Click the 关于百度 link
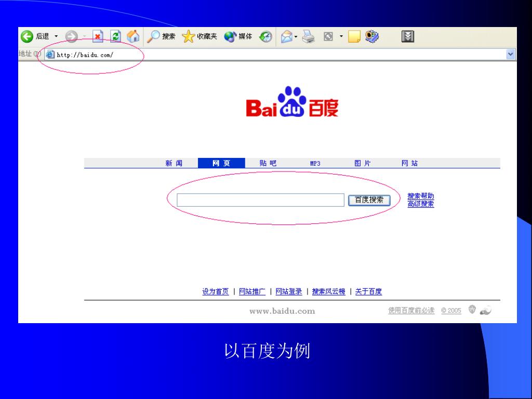 click(368, 291)
